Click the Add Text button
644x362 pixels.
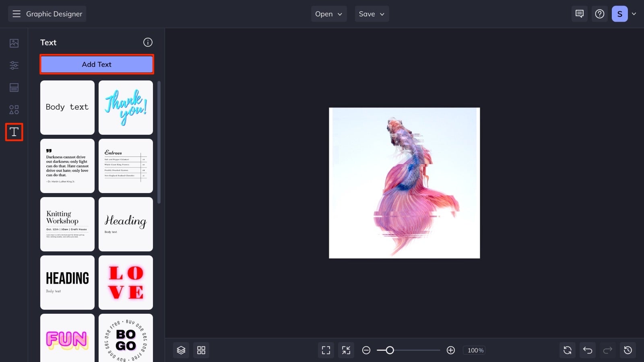point(97,64)
